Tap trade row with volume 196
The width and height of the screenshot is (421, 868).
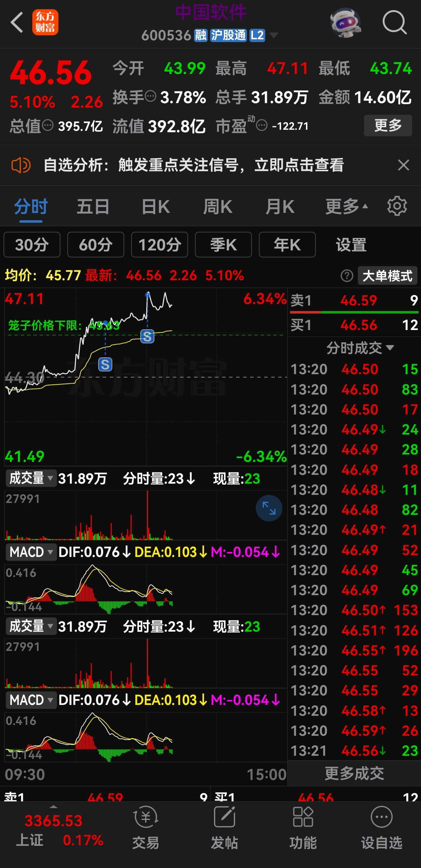pos(354,650)
